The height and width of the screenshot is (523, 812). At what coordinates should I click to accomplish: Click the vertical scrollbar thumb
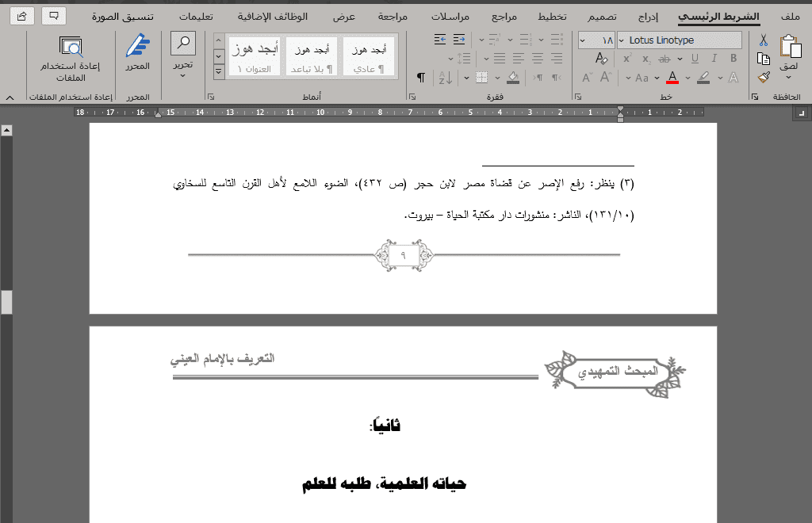pos(6,302)
